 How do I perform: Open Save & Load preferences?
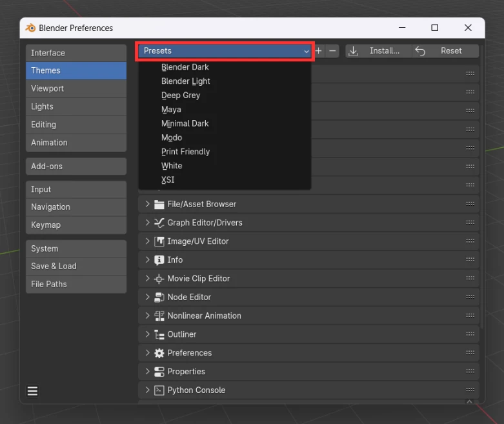coord(76,266)
